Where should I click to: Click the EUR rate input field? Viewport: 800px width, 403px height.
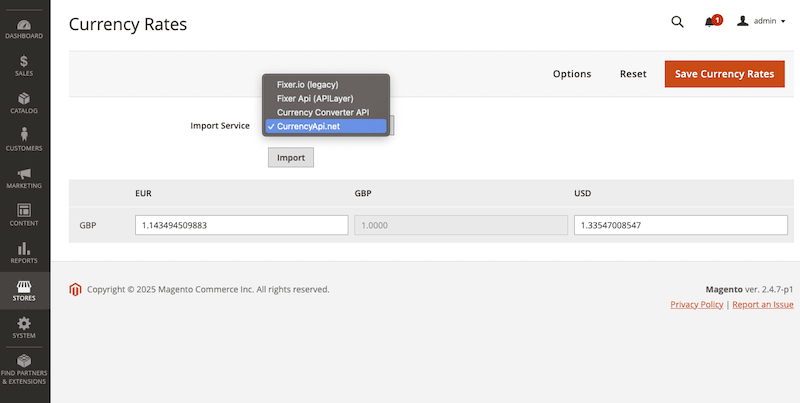(241, 225)
